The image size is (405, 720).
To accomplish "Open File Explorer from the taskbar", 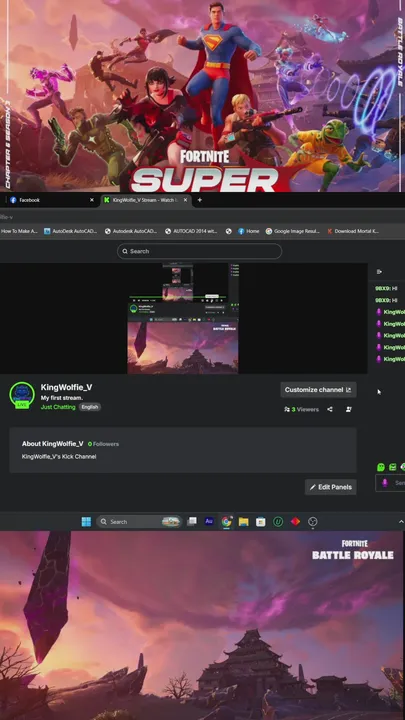I will (x=243, y=522).
